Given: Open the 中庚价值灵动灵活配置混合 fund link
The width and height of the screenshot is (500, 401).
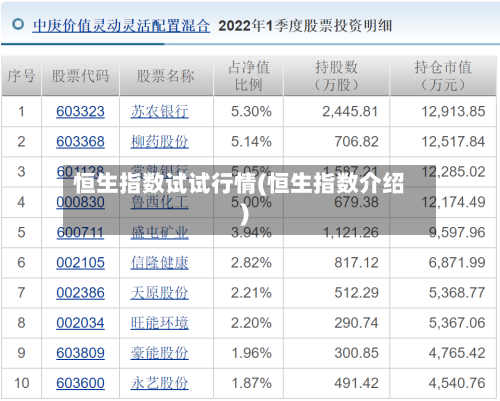Looking at the screenshot, I should click(x=121, y=26).
